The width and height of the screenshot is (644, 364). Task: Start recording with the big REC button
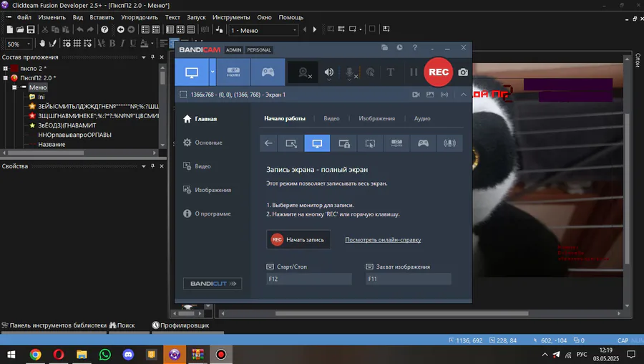pos(438,72)
